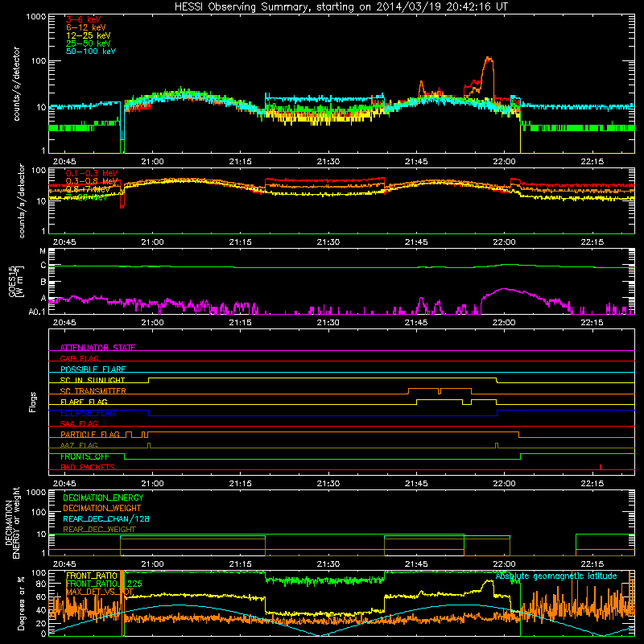Click the Degrees or % axis title
The image size is (644, 644).
[x=21, y=603]
